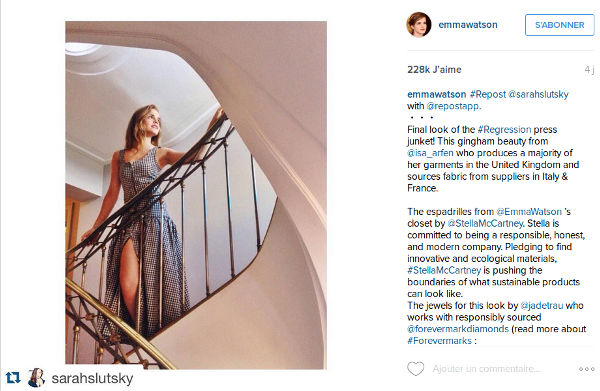600x391 pixels.
Task: Open the @forevermarkdiamonds profile link
Action: 458,329
